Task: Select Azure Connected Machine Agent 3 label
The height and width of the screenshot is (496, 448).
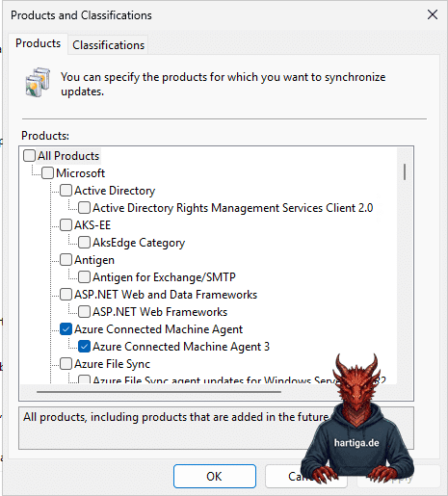Action: point(181,347)
